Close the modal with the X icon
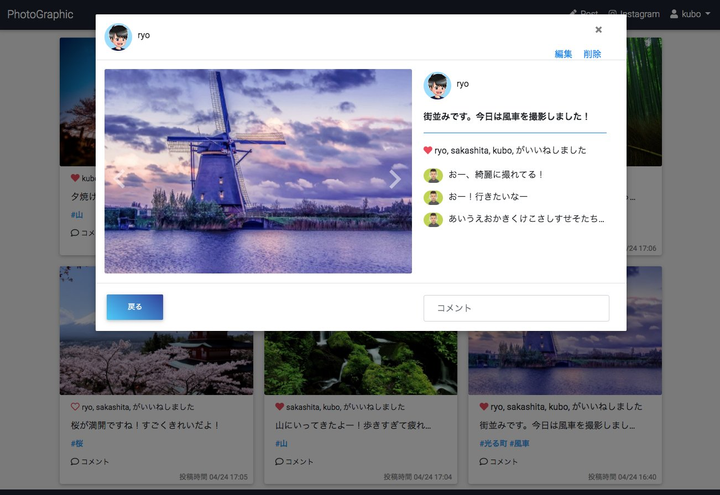The width and height of the screenshot is (720, 495). click(x=598, y=30)
